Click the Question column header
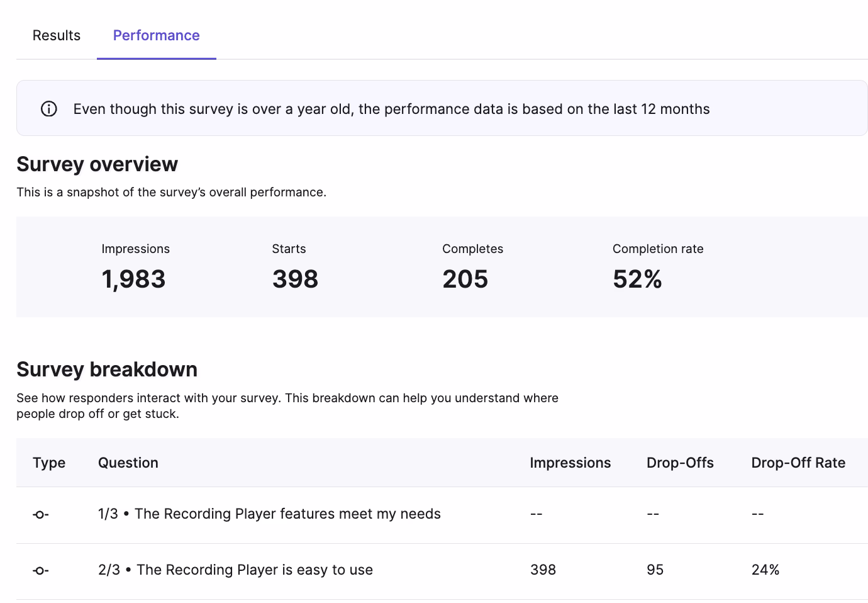Screen dimensions: 868x603 (x=128, y=463)
